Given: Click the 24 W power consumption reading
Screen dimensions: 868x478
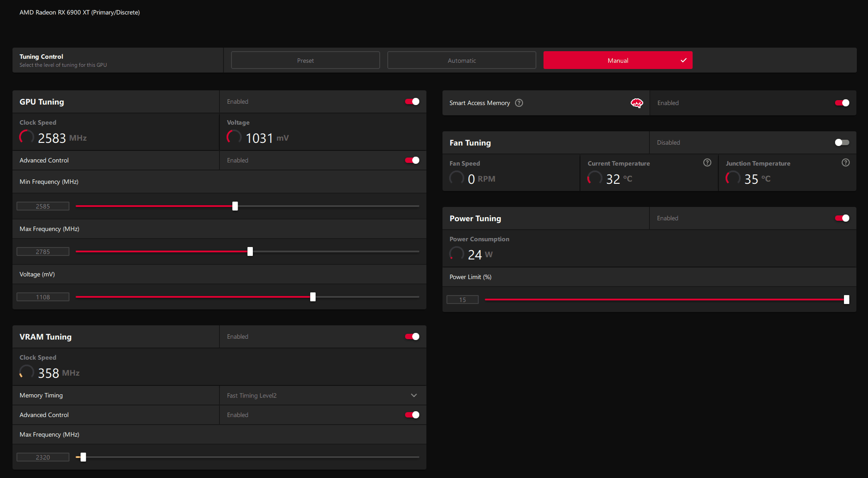Looking at the screenshot, I should pyautogui.click(x=480, y=255).
